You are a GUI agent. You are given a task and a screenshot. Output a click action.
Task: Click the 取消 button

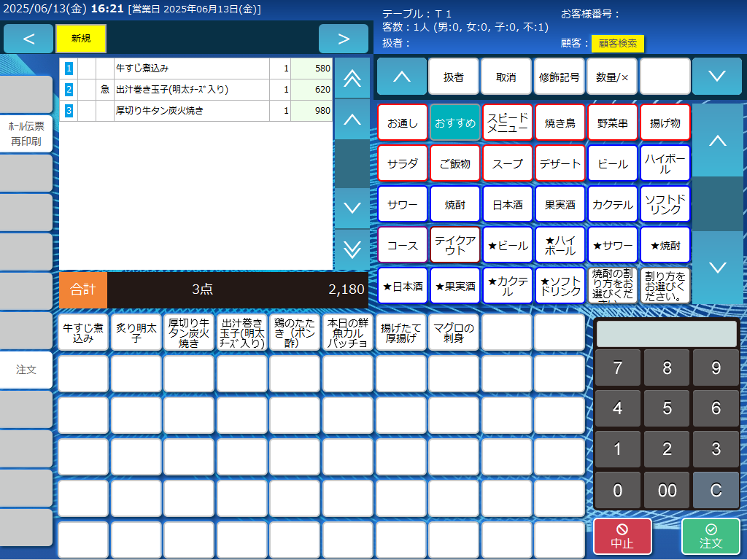(506, 77)
